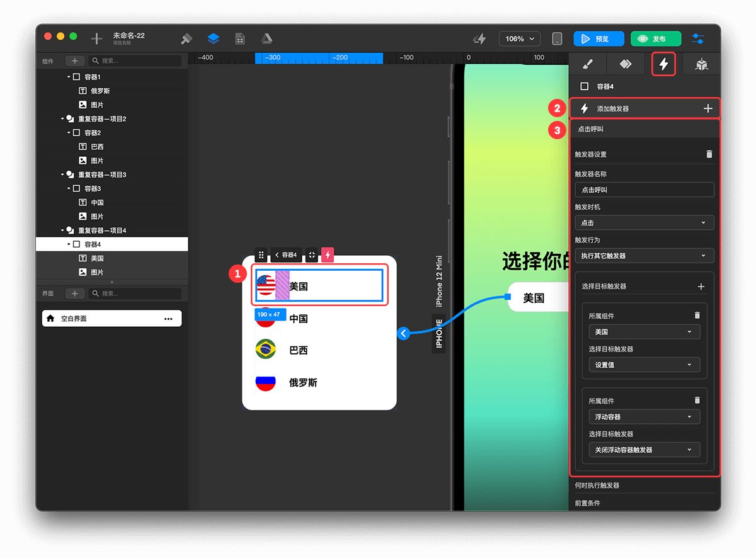Click the 容器4 back chevron chip on canvas
This screenshot has height=558, width=756.
(x=286, y=255)
